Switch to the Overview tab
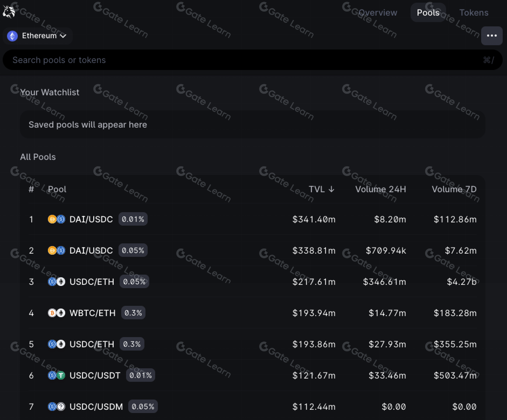507x420 pixels. click(378, 13)
